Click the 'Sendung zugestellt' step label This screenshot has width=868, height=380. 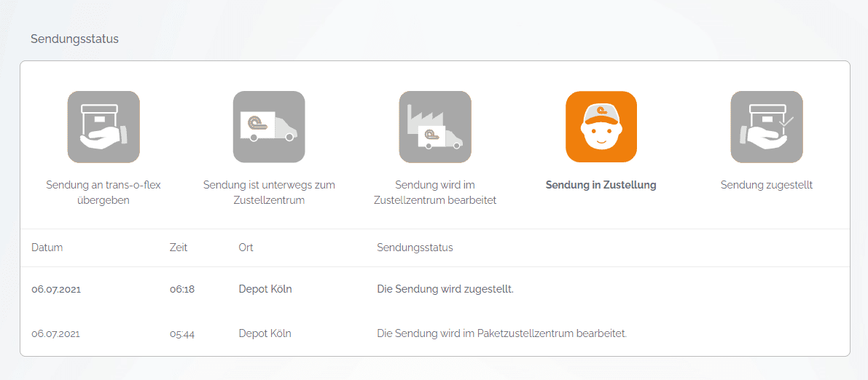[x=767, y=185]
